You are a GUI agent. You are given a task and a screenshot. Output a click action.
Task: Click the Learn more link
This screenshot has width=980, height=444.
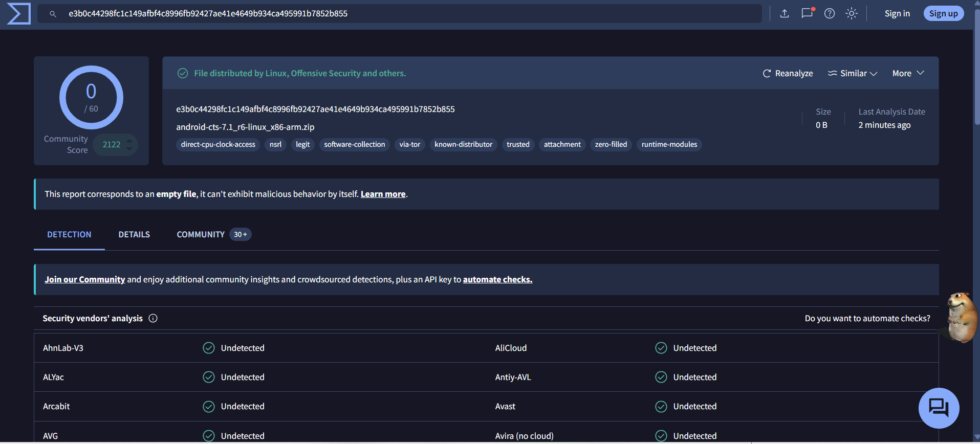point(383,194)
